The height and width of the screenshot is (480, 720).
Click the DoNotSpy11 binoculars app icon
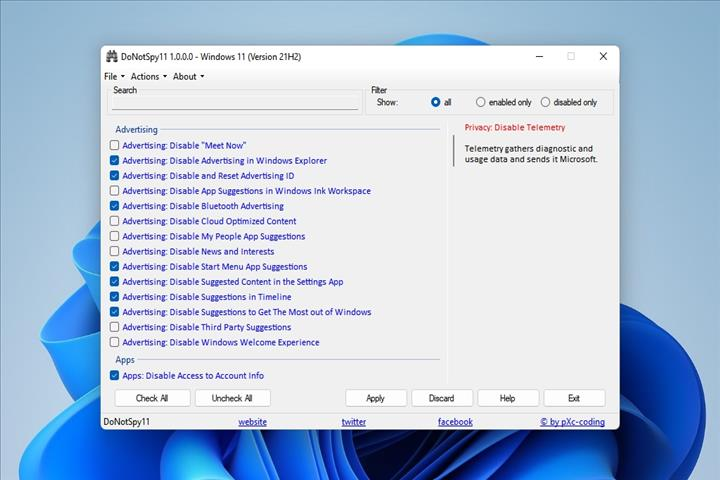click(112, 56)
